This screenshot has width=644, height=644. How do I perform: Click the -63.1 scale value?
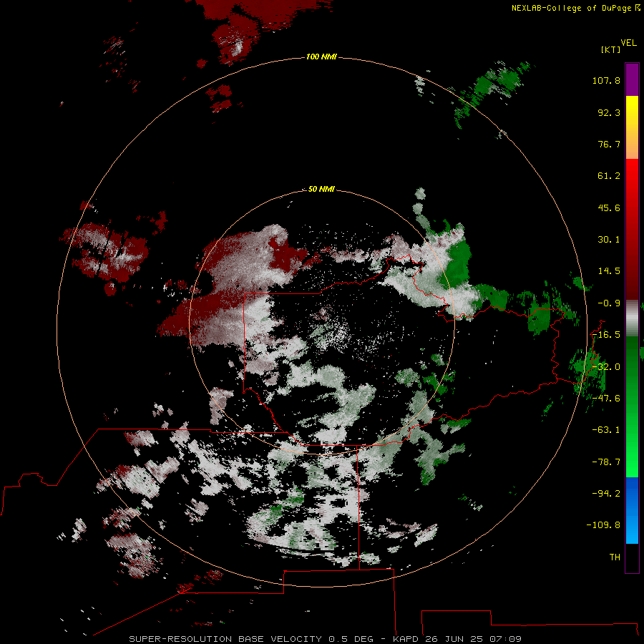click(606, 430)
